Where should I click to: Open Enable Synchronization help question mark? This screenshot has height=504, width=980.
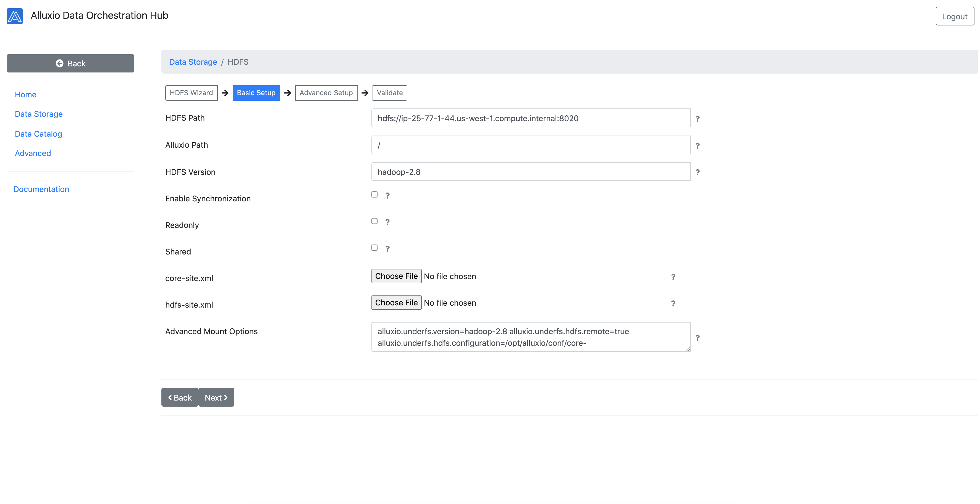click(387, 195)
